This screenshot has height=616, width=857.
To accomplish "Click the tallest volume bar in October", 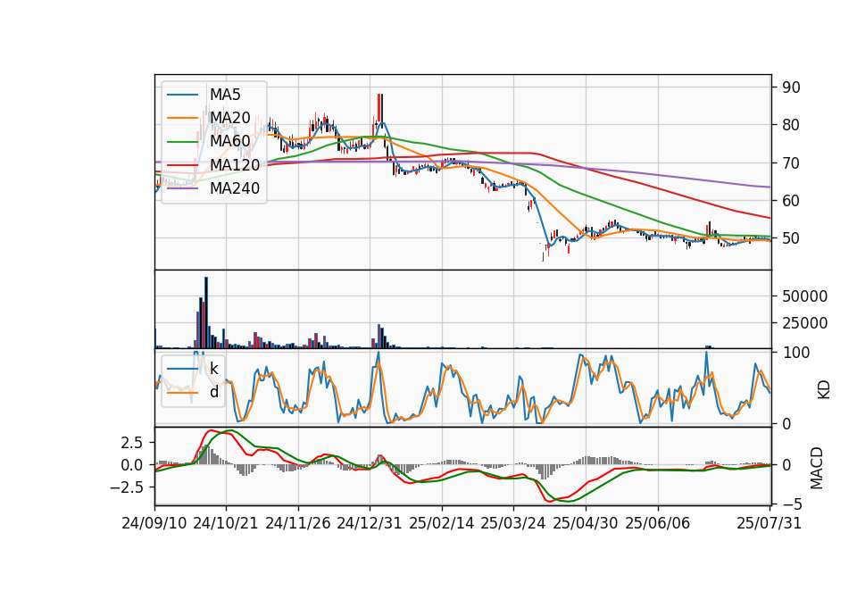I will [206, 312].
